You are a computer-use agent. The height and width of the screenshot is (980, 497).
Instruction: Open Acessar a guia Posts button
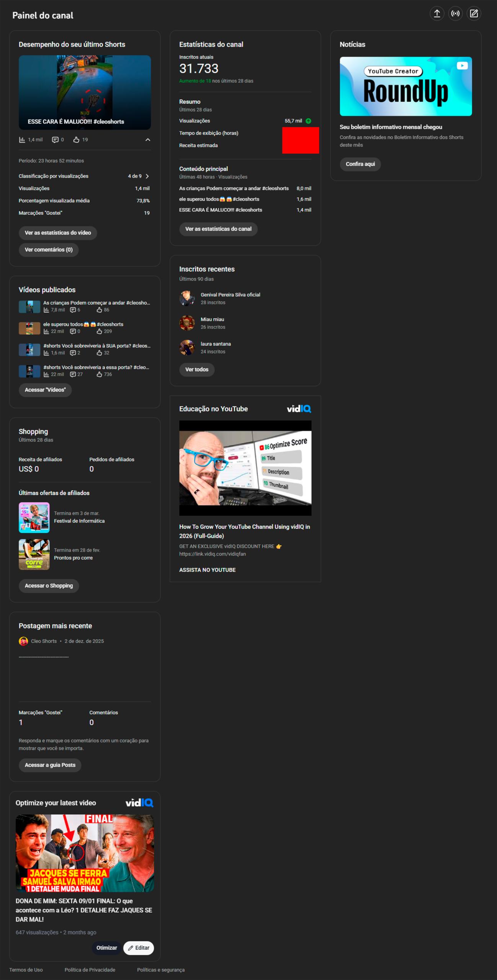tap(50, 765)
